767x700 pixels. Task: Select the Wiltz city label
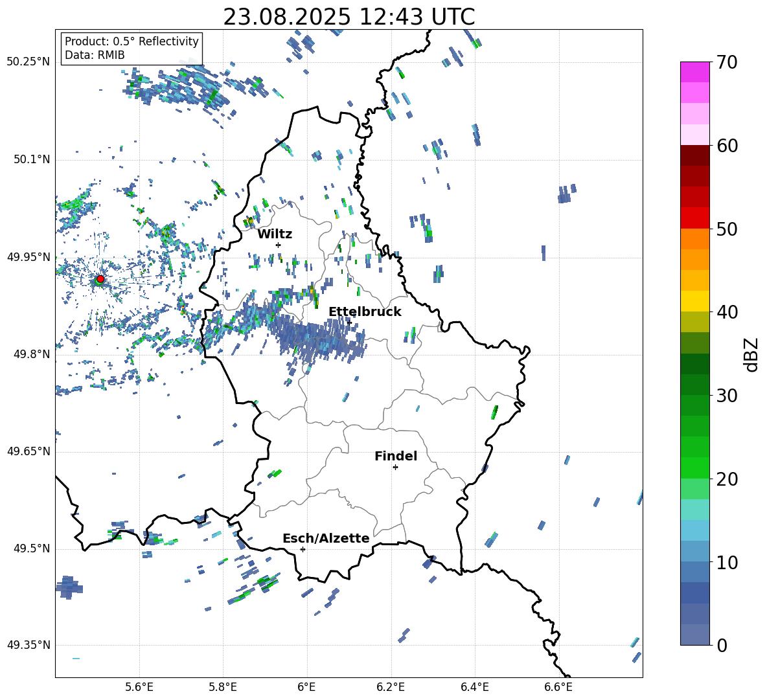[275, 234]
